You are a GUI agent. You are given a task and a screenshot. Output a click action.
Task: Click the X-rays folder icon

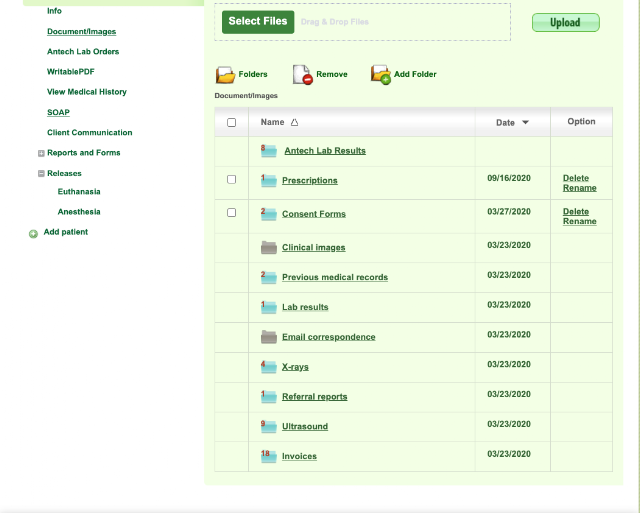269,366
